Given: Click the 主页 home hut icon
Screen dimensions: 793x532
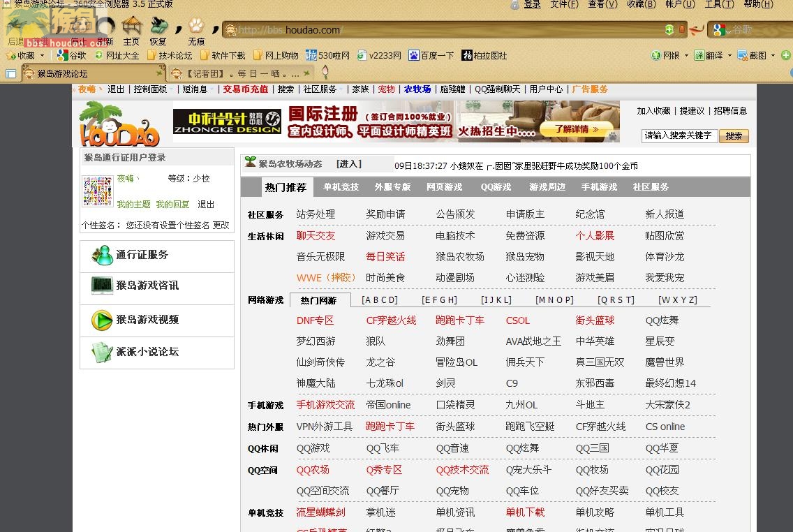Looking at the screenshot, I should pos(131,25).
